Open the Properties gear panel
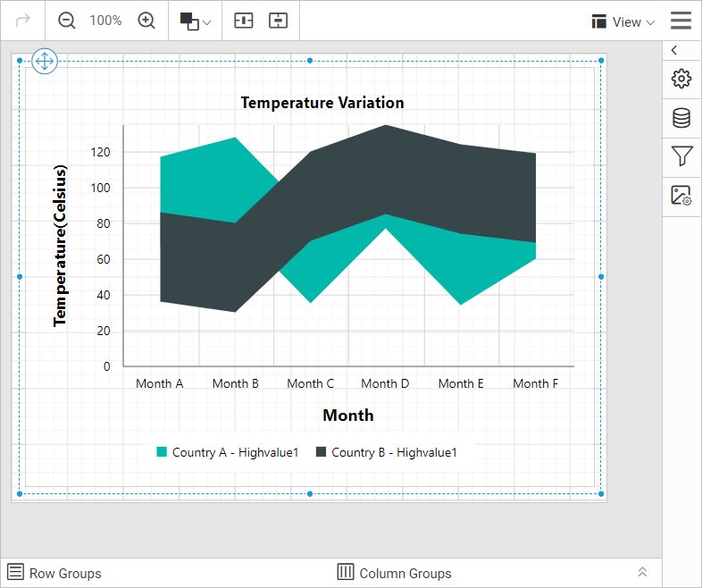This screenshot has height=588, width=702. [681, 79]
